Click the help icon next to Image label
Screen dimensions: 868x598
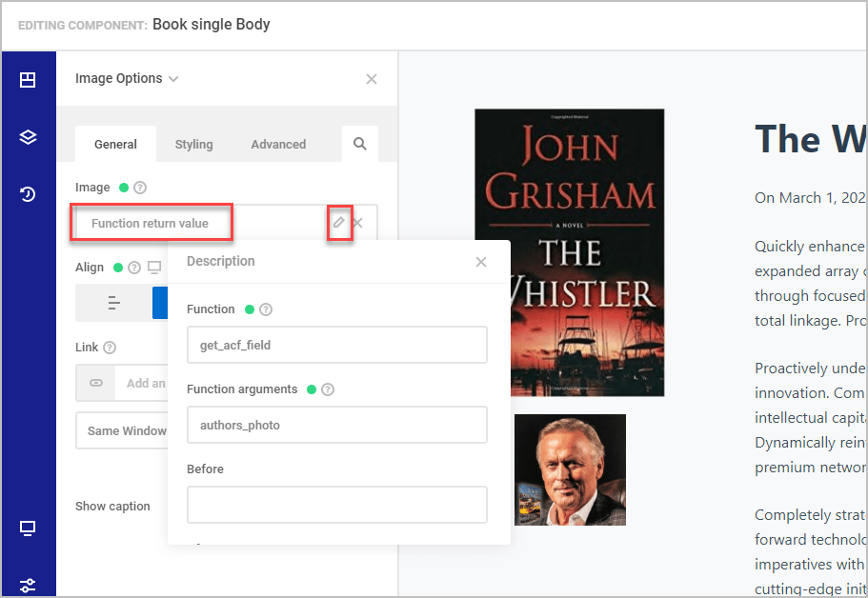(140, 188)
